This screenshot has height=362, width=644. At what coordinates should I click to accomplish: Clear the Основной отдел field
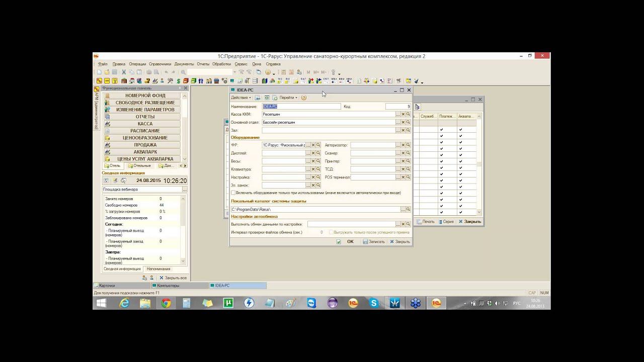pyautogui.click(x=403, y=122)
